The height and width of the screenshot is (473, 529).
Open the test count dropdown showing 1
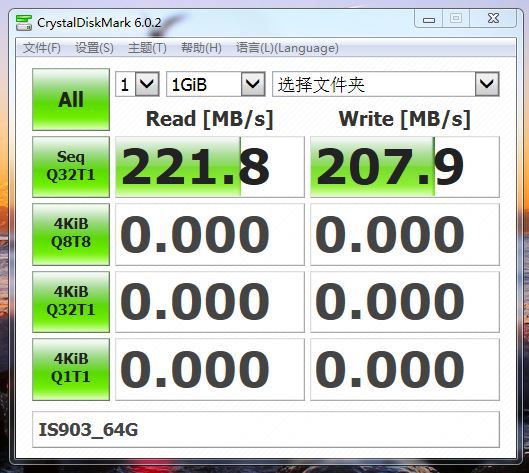(x=137, y=84)
